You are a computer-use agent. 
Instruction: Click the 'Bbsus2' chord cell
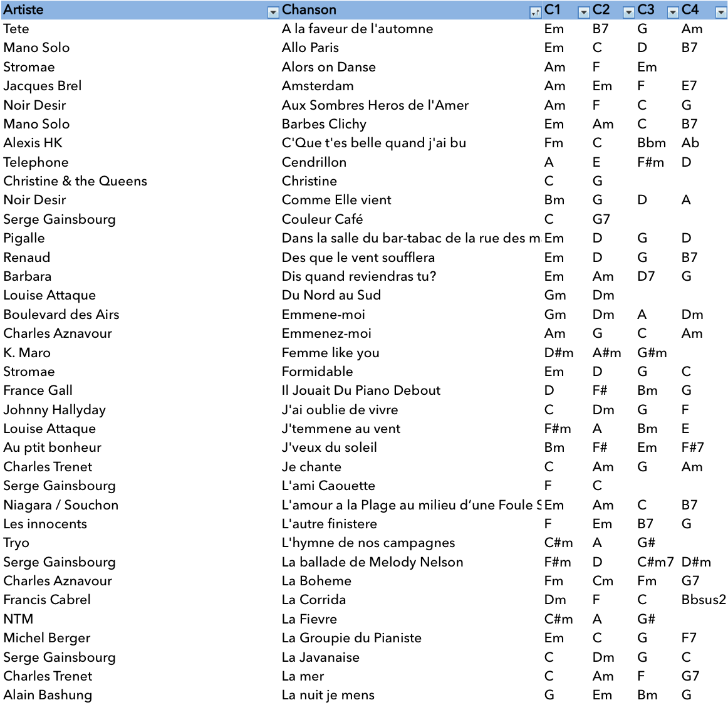[x=704, y=600]
